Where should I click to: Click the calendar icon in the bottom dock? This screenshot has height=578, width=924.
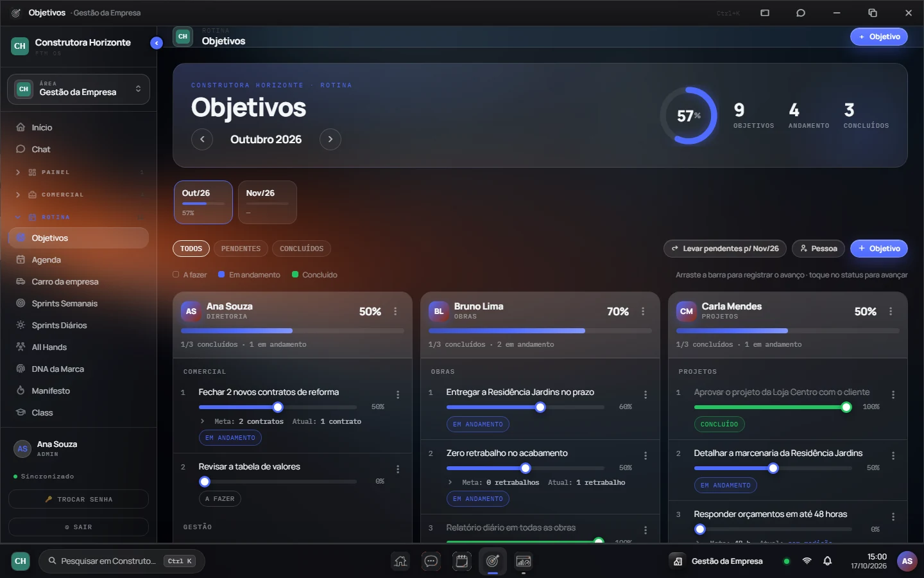coord(462,561)
